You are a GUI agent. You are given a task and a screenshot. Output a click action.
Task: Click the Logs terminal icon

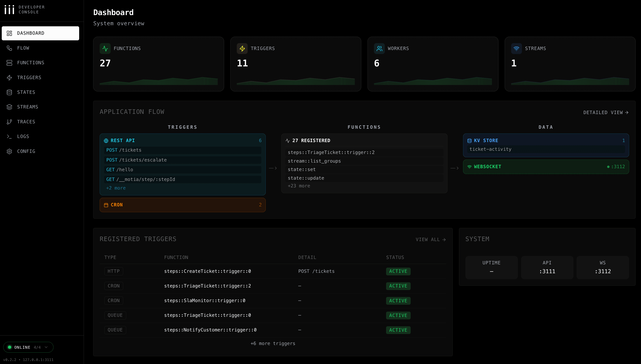tap(9, 136)
